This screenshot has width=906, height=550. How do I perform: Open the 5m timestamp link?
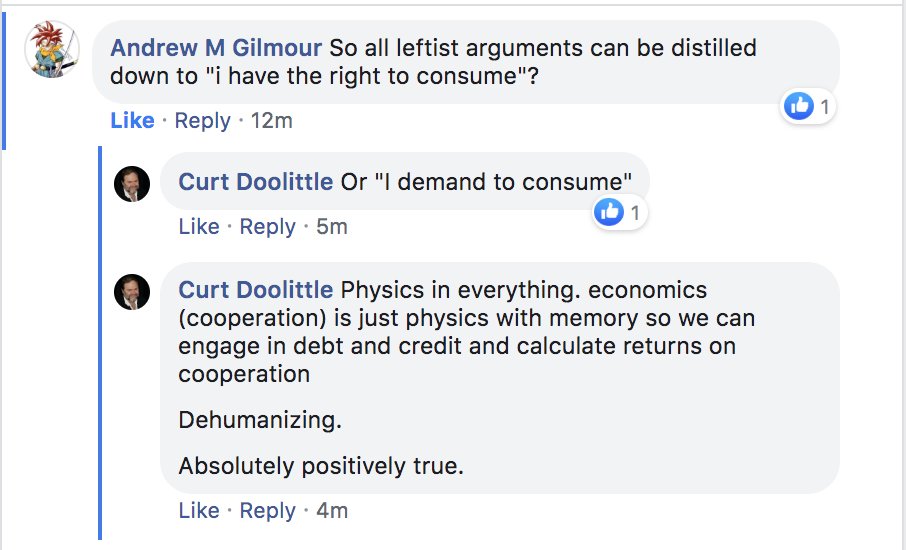[x=331, y=227]
